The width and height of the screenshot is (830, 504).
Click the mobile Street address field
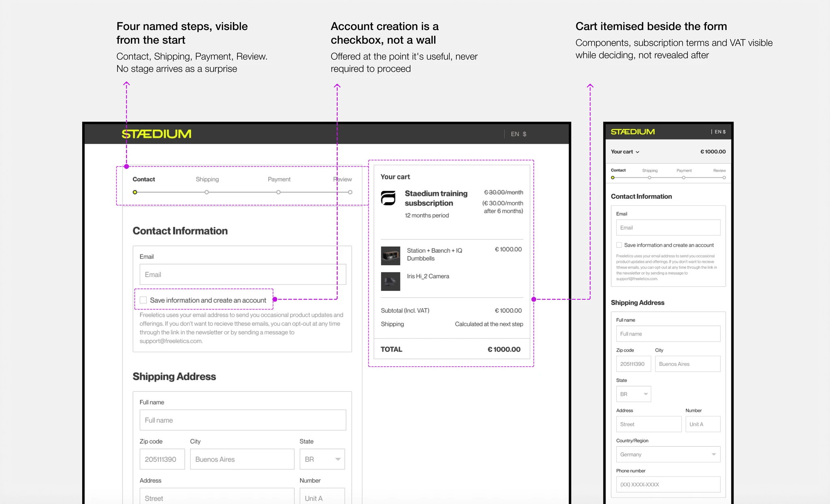[649, 424]
